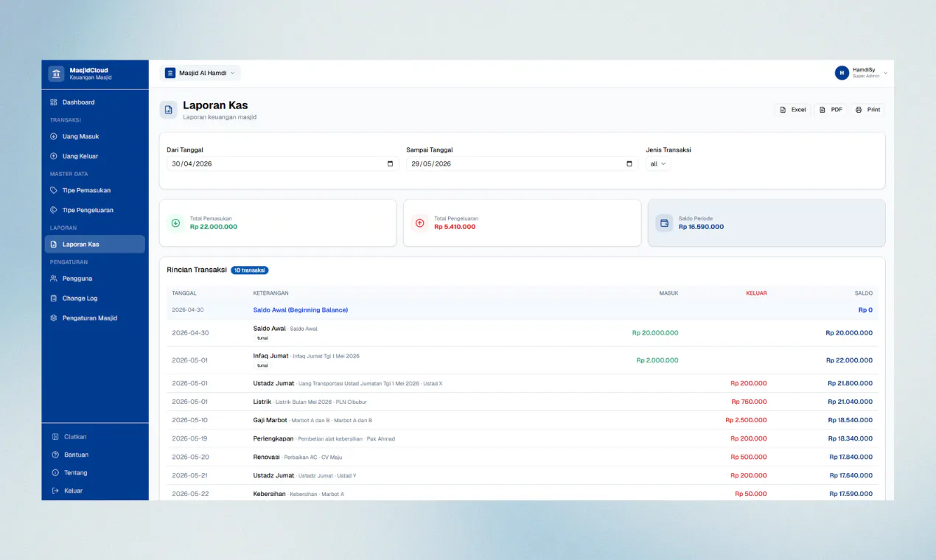Viewport: 936px width, 560px height.
Task: Click the Saldo Periode card
Action: pyautogui.click(x=766, y=223)
